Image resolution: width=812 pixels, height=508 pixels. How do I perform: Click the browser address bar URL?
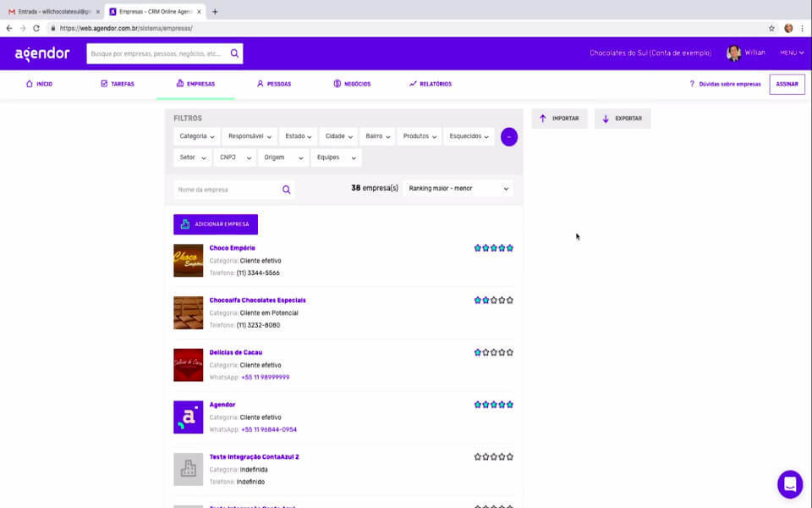pyautogui.click(x=126, y=29)
